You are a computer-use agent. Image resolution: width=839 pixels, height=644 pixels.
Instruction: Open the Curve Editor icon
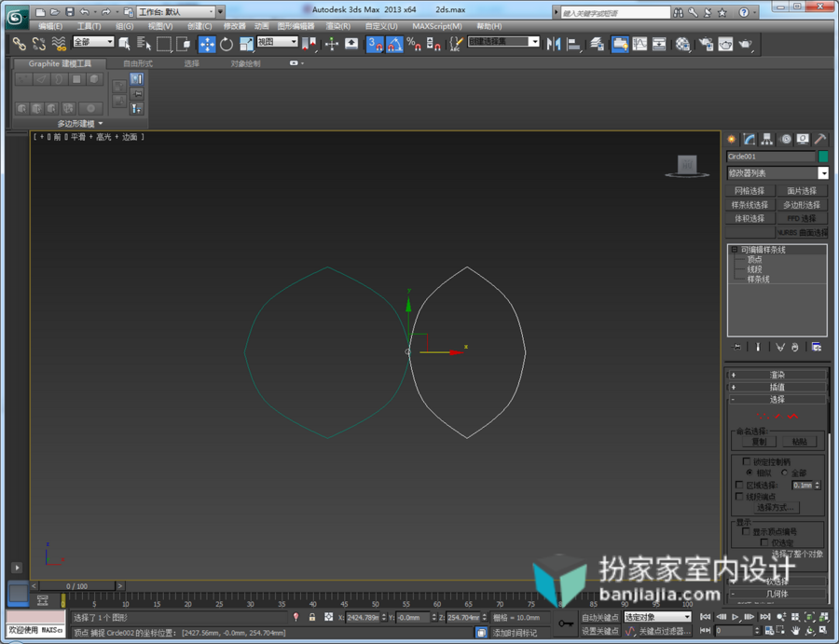pyautogui.click(x=640, y=45)
